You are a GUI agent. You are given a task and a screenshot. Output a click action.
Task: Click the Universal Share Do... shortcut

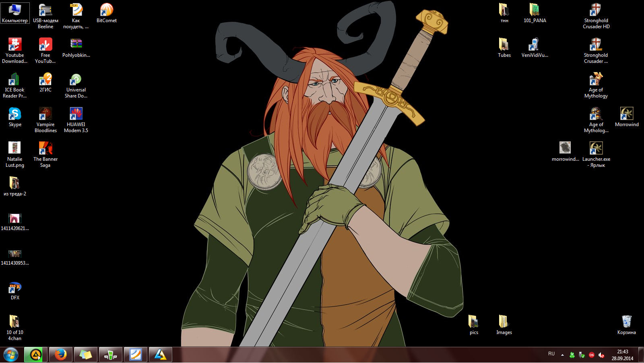pyautogui.click(x=76, y=85)
